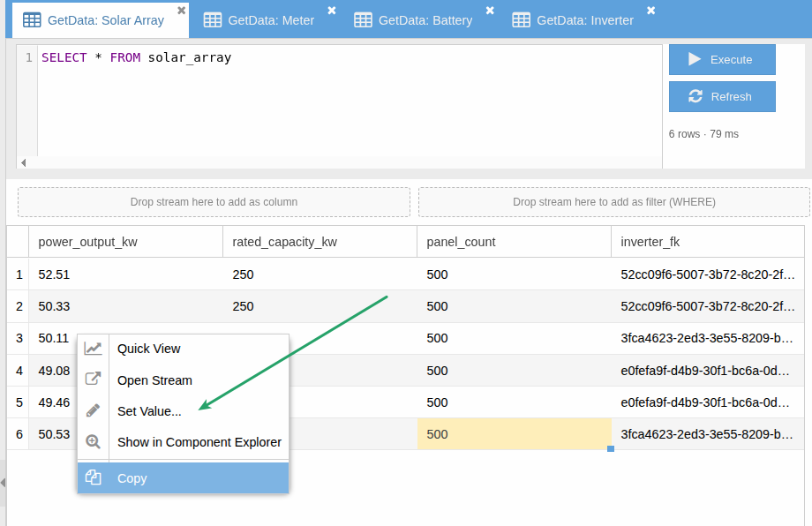Screen dimensions: 812x526
Task: Click the power_output_kw column header
Action: click(126, 242)
